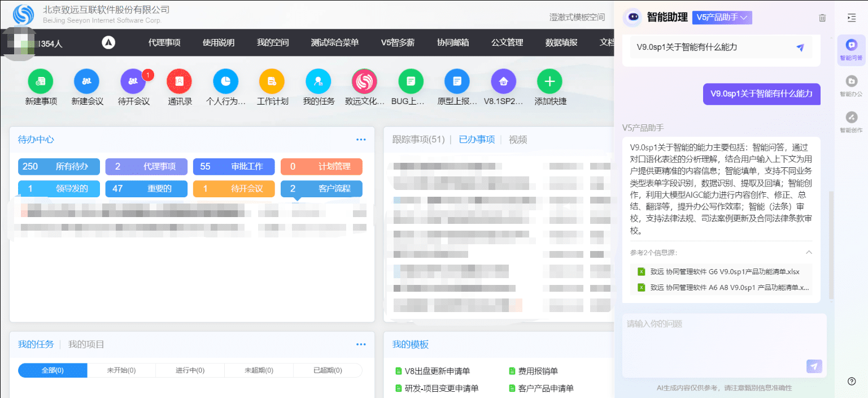The height and width of the screenshot is (398, 868).
Task: Collapse the assistant side panel icon
Action: [x=852, y=18]
